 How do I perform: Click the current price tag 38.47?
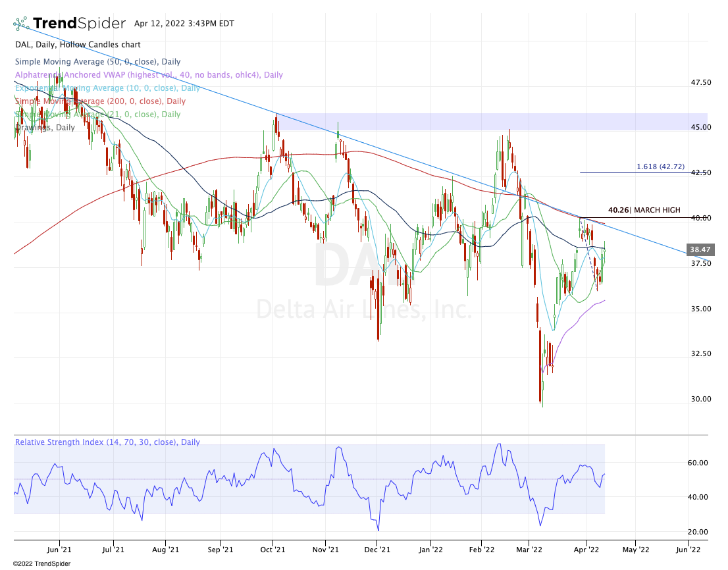point(700,249)
